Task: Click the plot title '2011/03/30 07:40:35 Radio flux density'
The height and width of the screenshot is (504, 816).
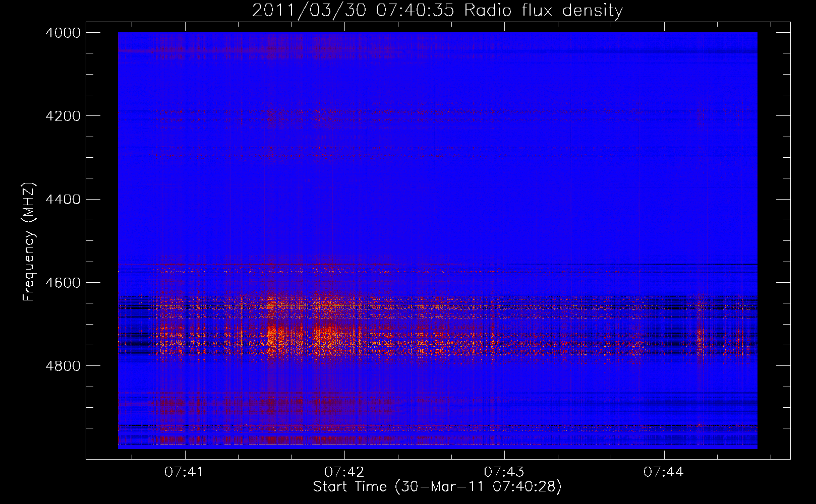Action: point(437,11)
